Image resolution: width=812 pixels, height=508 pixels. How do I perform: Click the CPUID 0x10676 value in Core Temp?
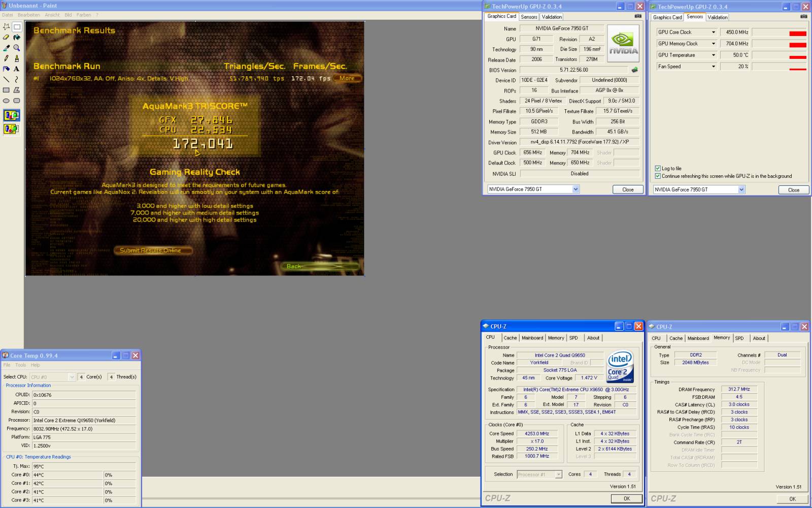[84, 395]
